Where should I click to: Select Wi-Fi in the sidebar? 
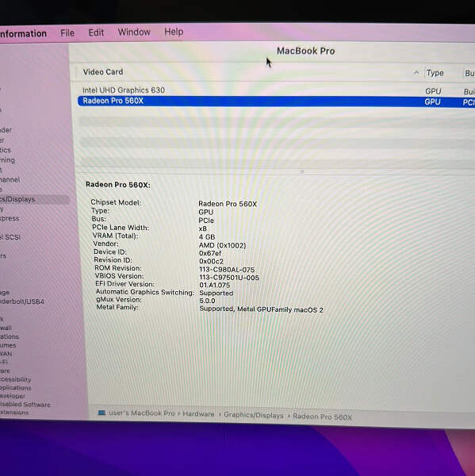pyautogui.click(x=4, y=362)
